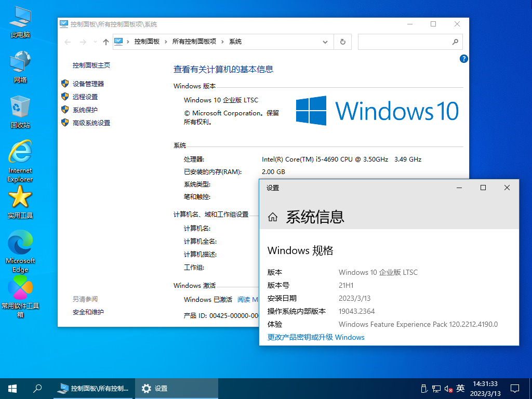Open the 实用工具 star icon
Screen dimensions: 532x399
click(x=20, y=202)
